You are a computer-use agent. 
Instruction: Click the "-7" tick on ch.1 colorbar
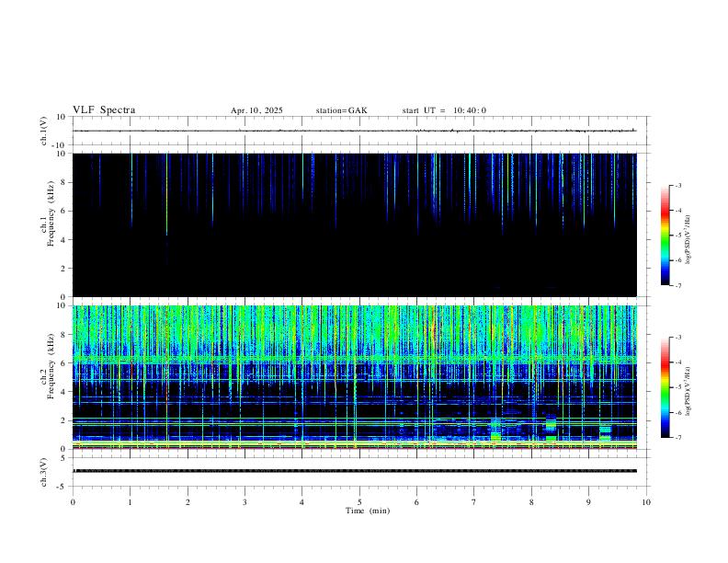click(677, 286)
